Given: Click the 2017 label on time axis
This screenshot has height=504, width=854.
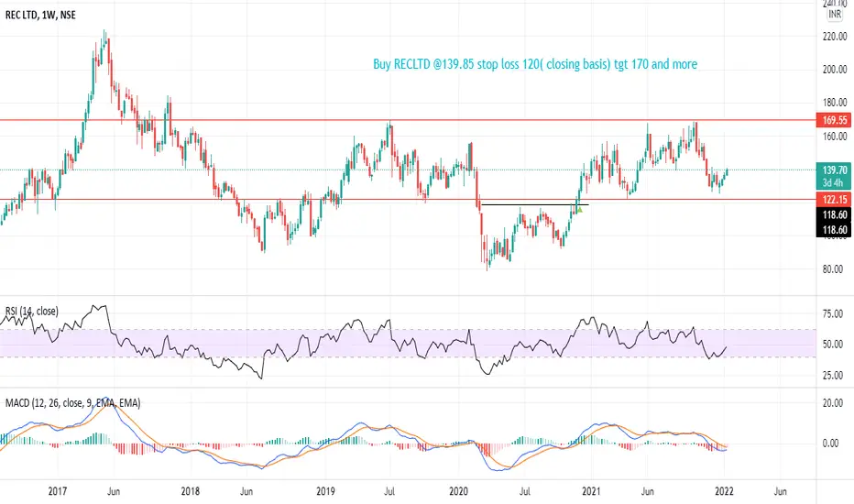Looking at the screenshot, I should (57, 491).
